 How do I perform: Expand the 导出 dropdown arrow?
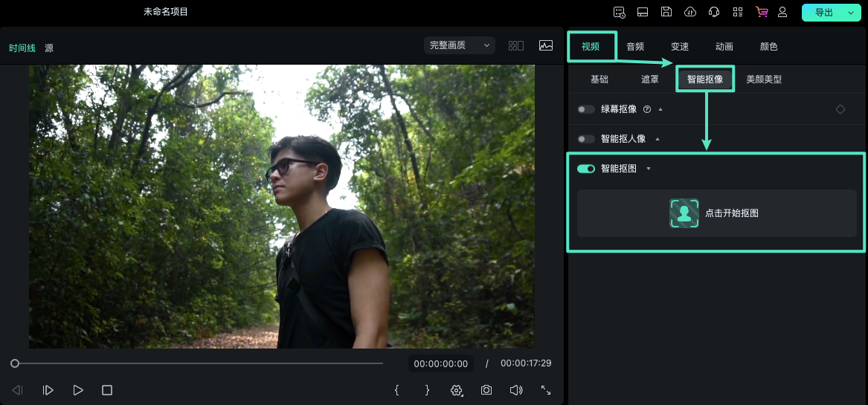pyautogui.click(x=852, y=13)
